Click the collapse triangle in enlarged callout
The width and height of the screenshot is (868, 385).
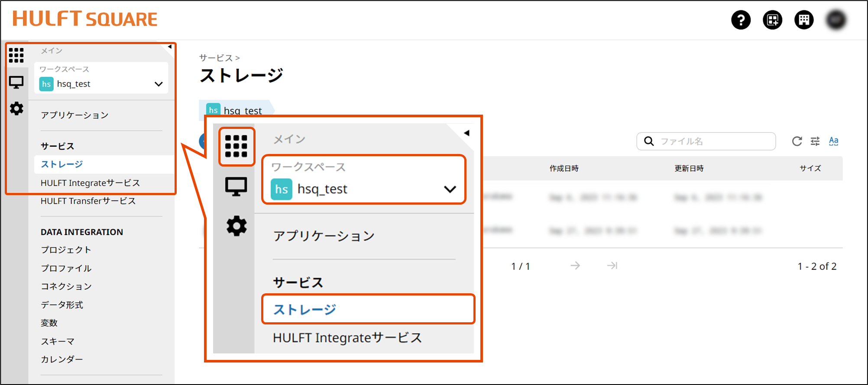click(466, 133)
